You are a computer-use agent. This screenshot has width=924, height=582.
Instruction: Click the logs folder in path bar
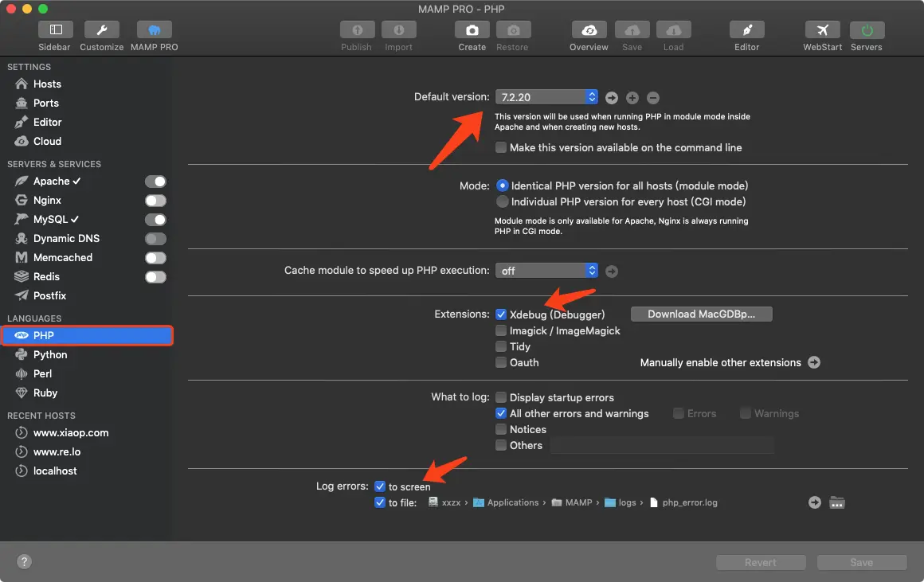pos(621,502)
